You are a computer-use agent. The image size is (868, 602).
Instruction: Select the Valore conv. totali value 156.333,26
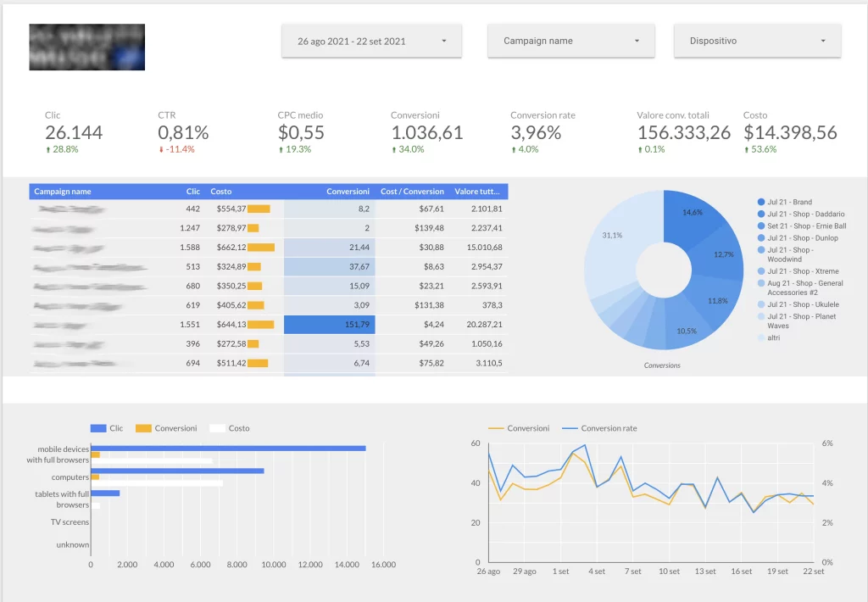point(684,132)
